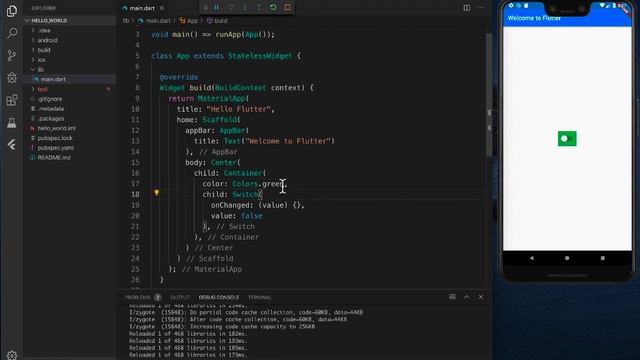Switch to the Terminal panel tab

pyautogui.click(x=260, y=298)
